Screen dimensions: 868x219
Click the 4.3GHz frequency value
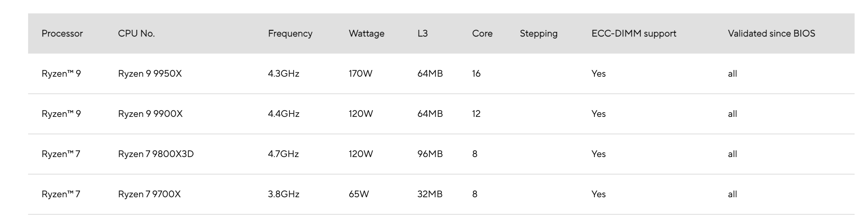tap(284, 74)
